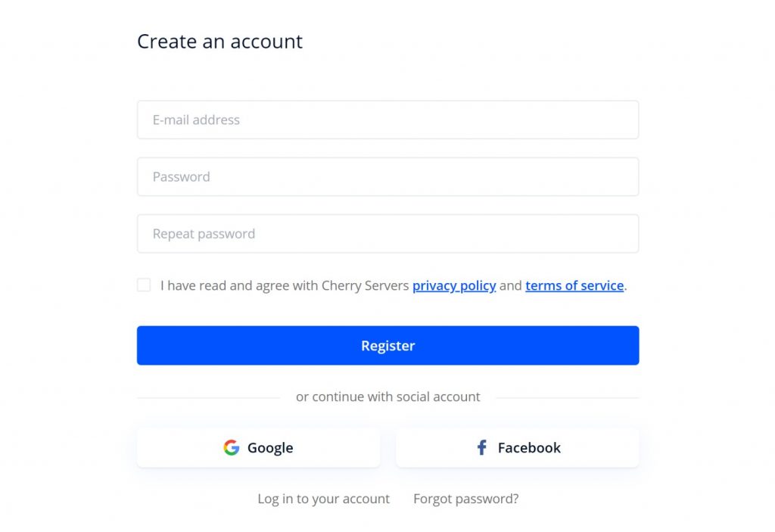Screen dimensions: 775x532
Task: Open the terms of service link
Action: coord(574,286)
